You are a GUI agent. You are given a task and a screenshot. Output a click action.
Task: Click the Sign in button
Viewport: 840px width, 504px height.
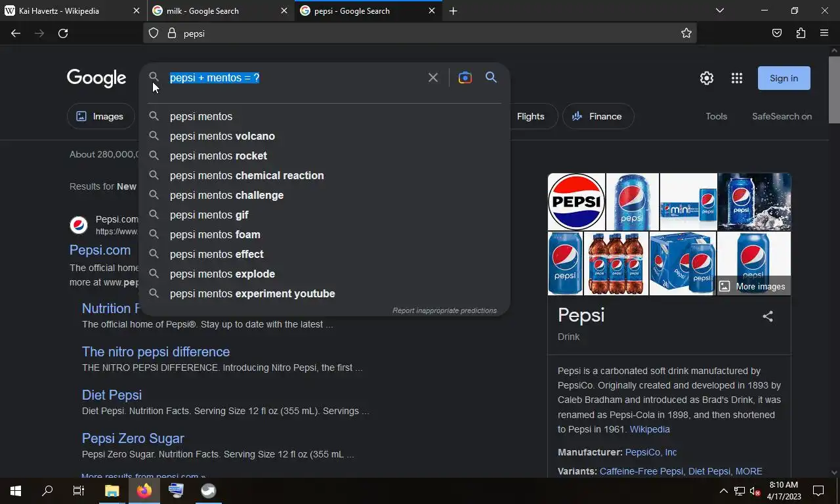point(784,78)
